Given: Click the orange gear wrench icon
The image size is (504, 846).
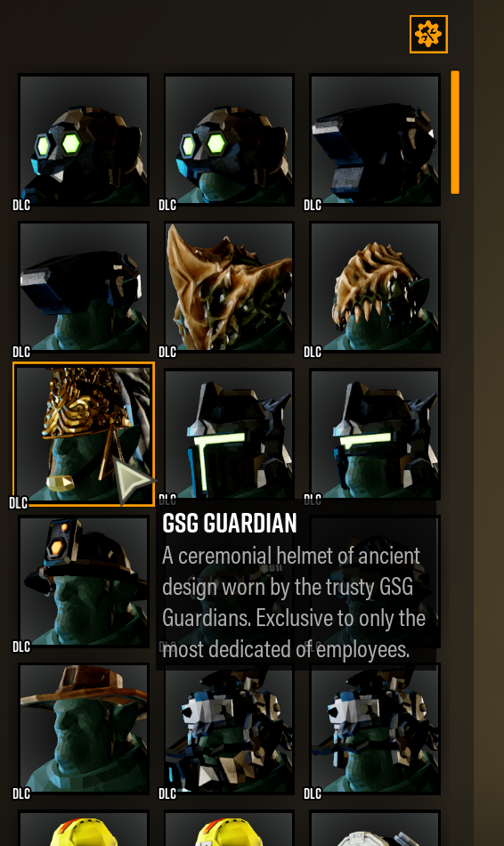Looking at the screenshot, I should point(428,34).
